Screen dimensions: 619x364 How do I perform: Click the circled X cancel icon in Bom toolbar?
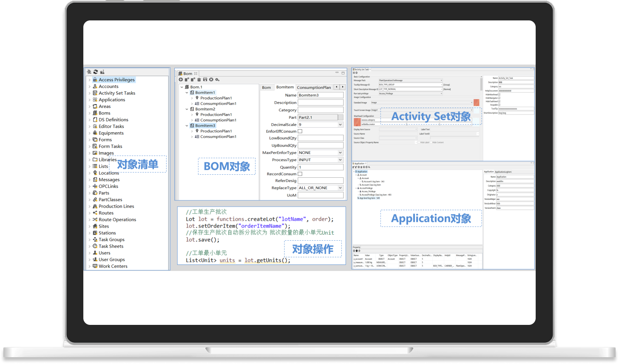click(x=211, y=80)
